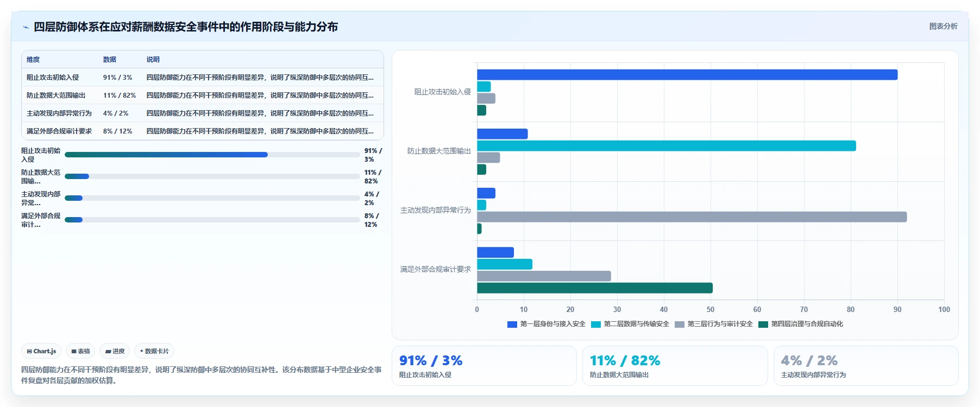Screen dimensions: 980x407
Task: Click the blue legend swatch for 第一层
Action: click(x=512, y=325)
